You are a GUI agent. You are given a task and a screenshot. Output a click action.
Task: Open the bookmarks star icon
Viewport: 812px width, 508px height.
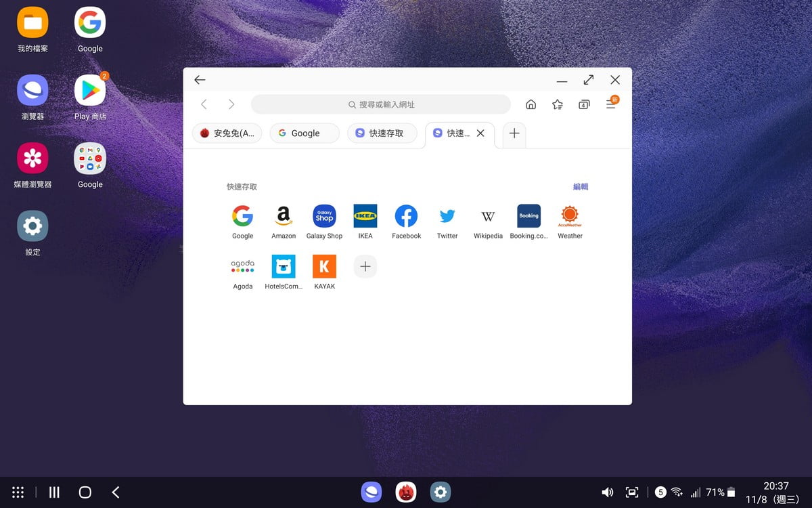point(558,104)
